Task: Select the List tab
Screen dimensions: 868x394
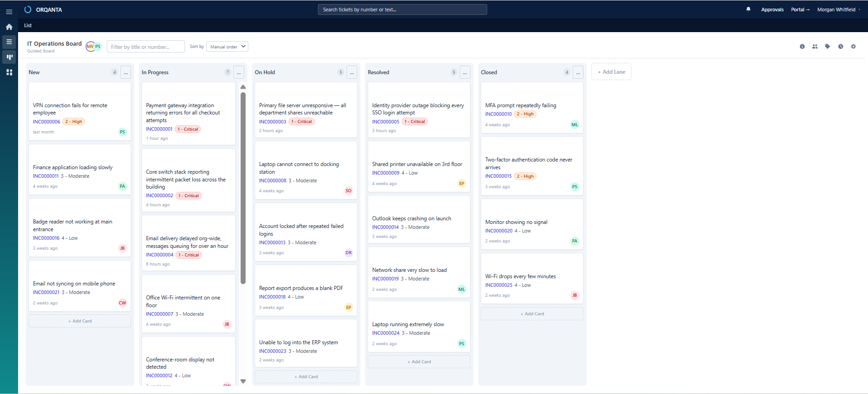Action: click(x=28, y=25)
